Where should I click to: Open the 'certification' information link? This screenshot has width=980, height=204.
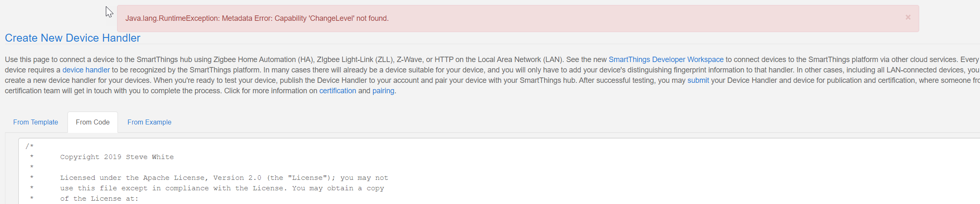337,91
